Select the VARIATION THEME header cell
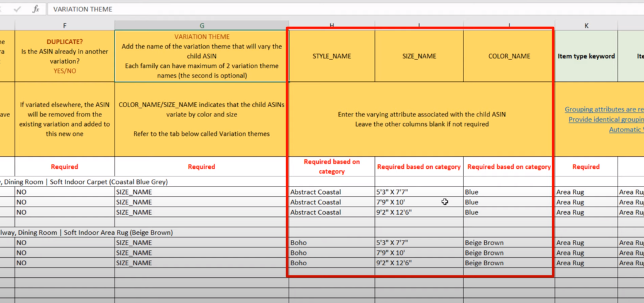Screen dimensions: 644x303 click(x=202, y=56)
